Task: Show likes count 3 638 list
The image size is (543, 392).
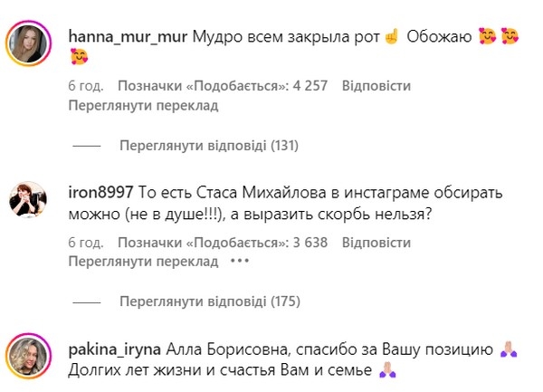Action: pos(223,242)
